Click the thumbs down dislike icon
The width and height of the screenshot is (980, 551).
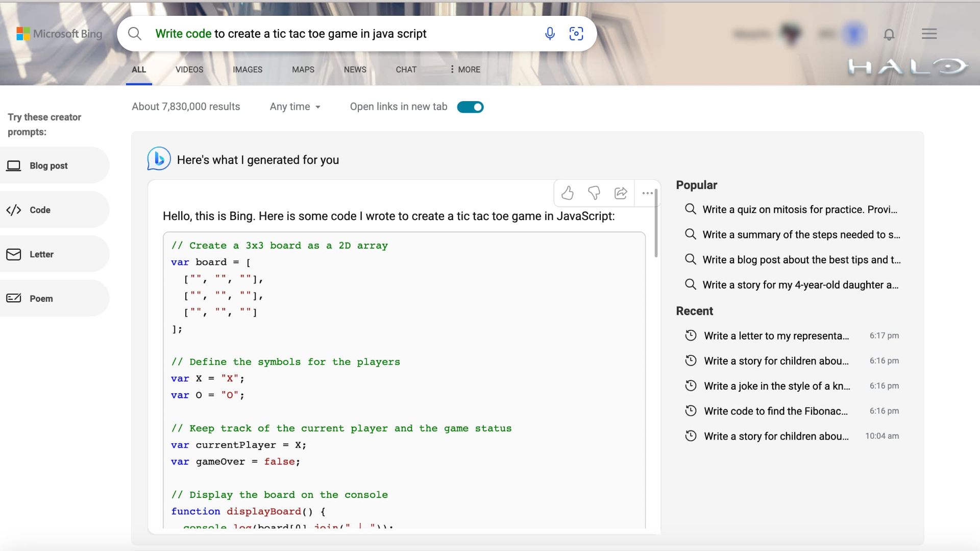coord(594,193)
